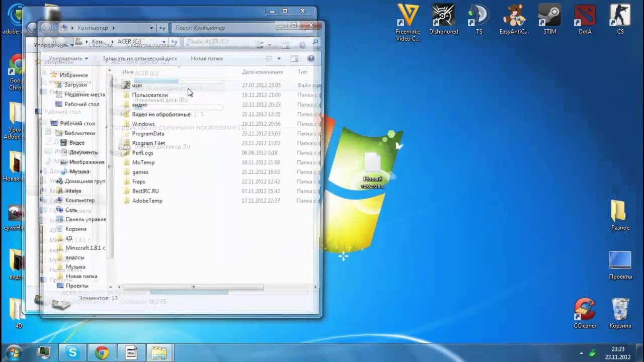Open Google Chrome from the taskbar
This screenshot has height=362, width=644.
[x=102, y=353]
